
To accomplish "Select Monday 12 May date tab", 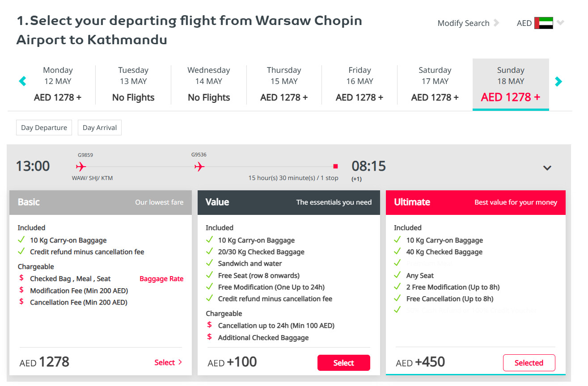I will [x=58, y=84].
